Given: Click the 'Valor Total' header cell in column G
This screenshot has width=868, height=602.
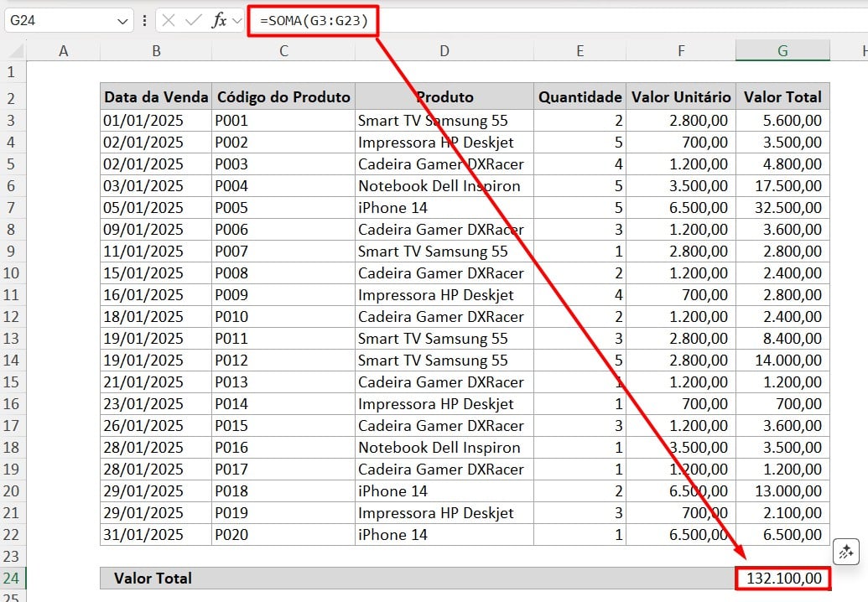Looking at the screenshot, I should tap(782, 96).
